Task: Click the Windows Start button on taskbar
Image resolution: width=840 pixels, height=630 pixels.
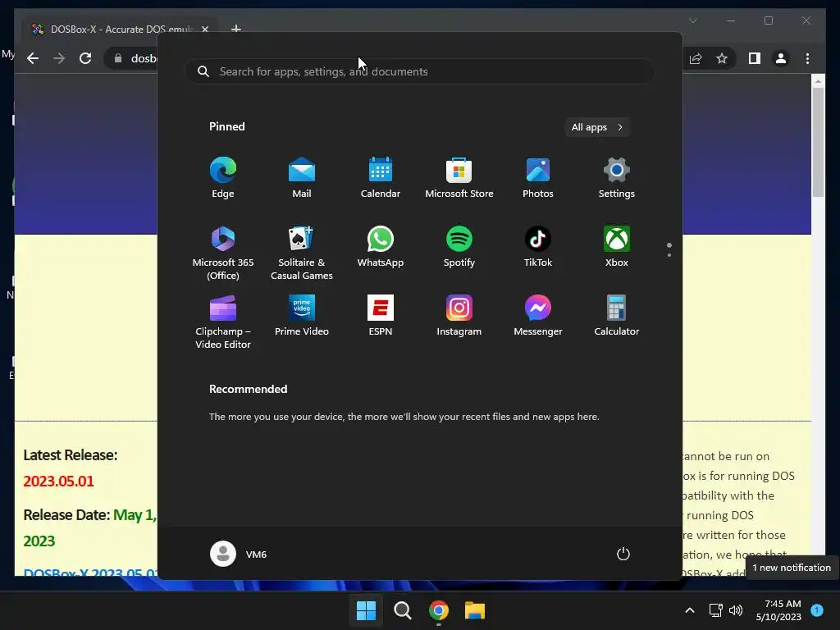Action: click(x=367, y=610)
